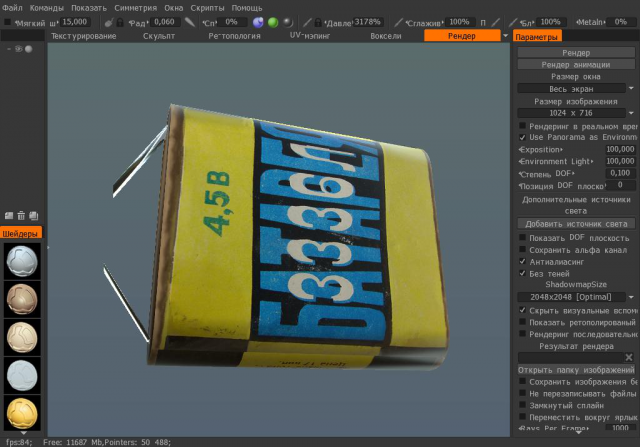Select the bronze shader thumbnail

coord(22,300)
